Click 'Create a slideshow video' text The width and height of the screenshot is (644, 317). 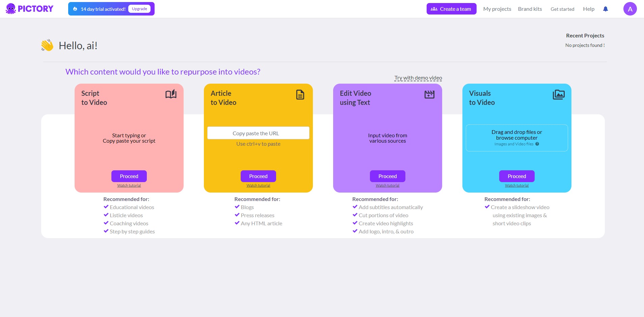click(x=520, y=207)
